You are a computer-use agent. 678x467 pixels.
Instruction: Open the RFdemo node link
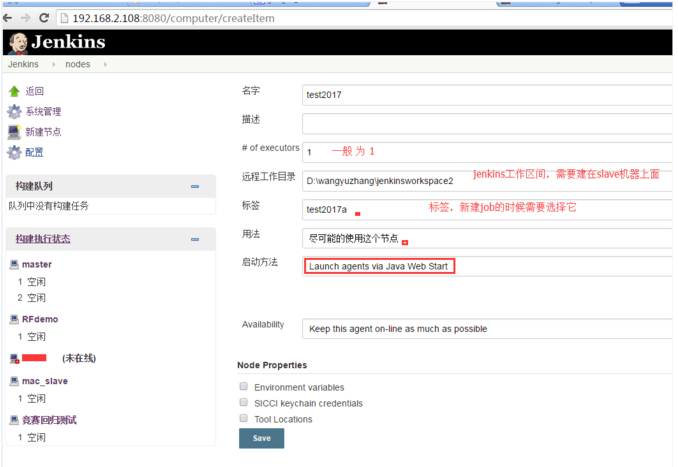[40, 319]
